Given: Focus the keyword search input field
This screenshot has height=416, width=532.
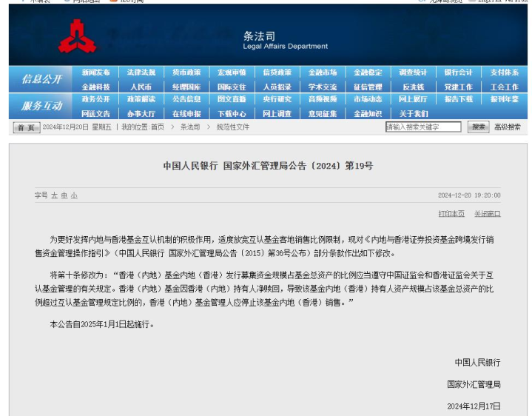Looking at the screenshot, I should [x=423, y=127].
